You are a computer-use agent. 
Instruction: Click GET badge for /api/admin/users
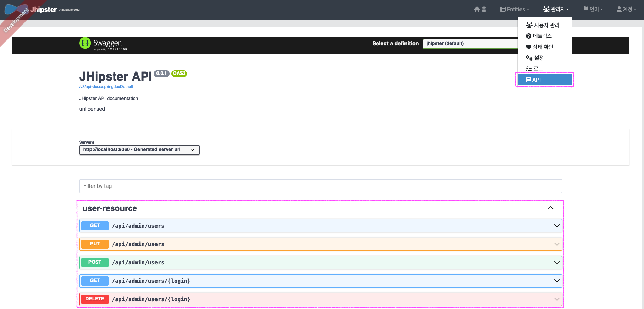95,226
